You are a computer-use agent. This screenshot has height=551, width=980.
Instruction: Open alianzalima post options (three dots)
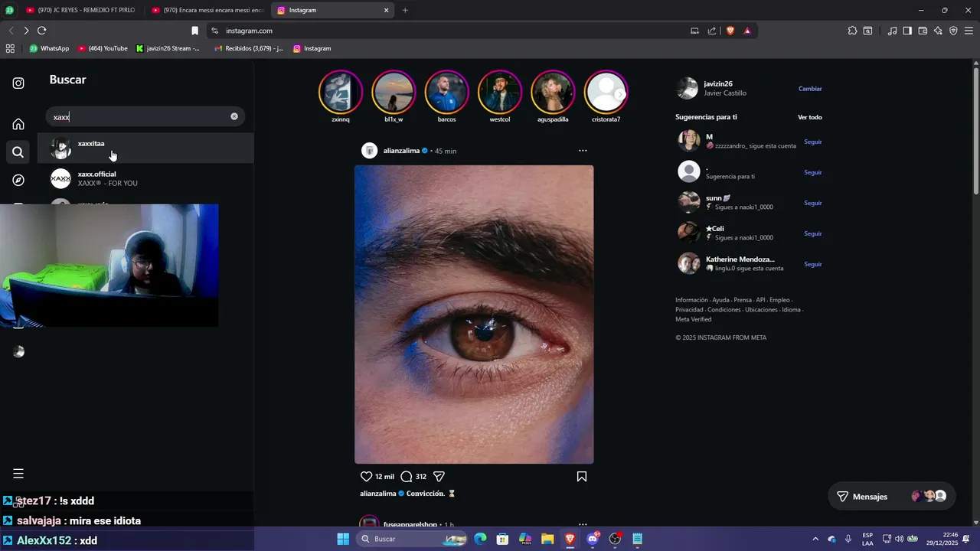[583, 151]
